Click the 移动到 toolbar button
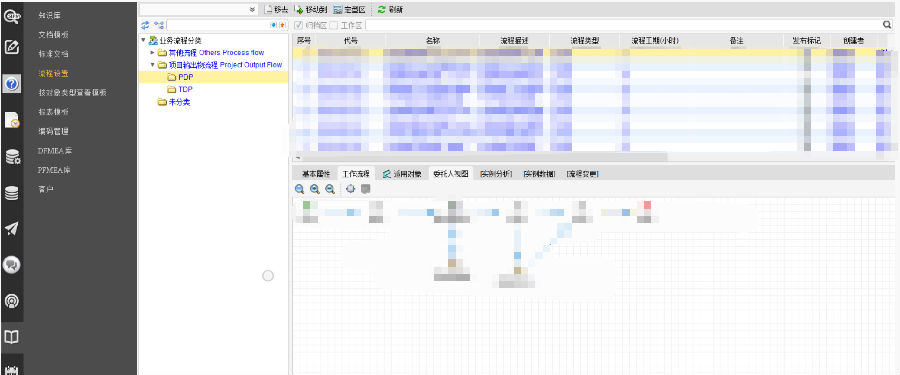Viewport: 900px width, 375px height. click(x=311, y=10)
